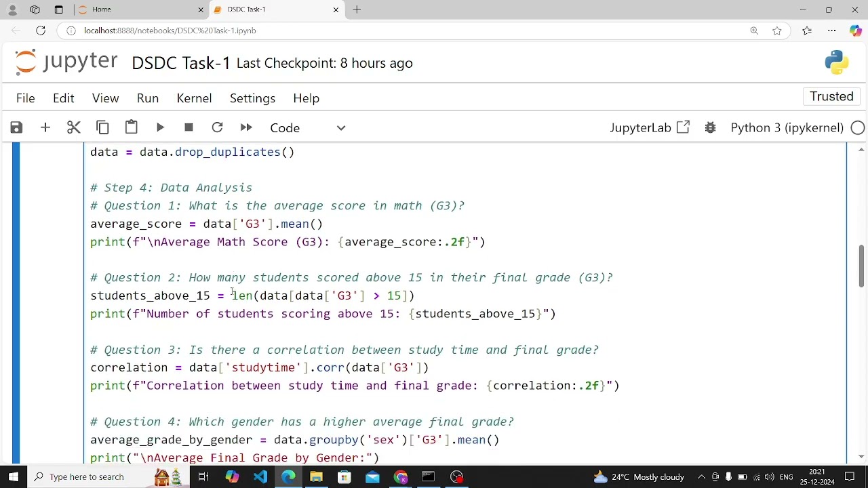Open the View menu

click(106, 98)
